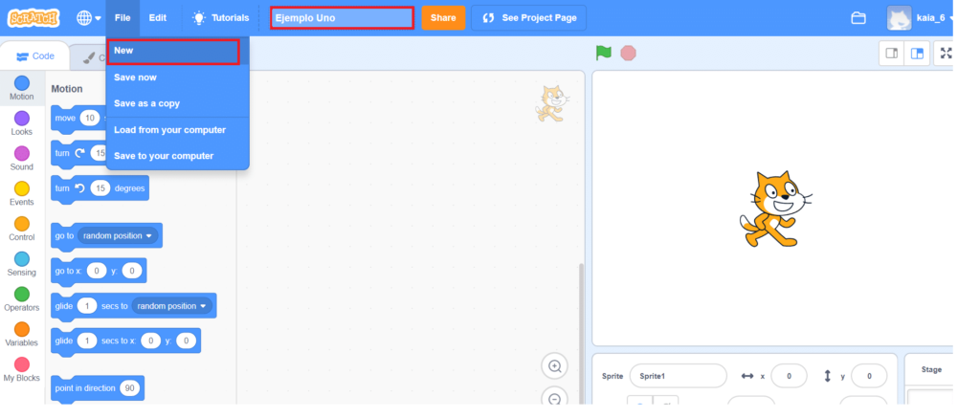
Task: Click the green flag to run project
Action: coord(603,54)
